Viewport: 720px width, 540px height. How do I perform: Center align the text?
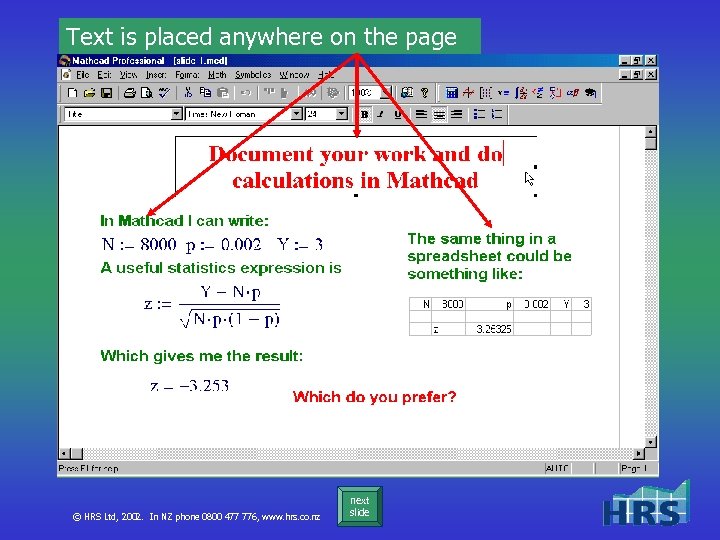click(439, 114)
